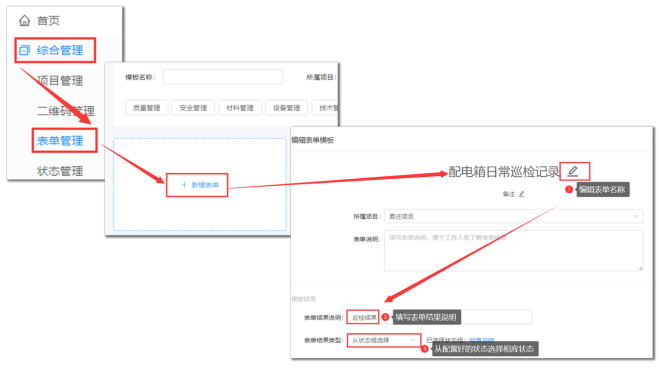Grab the 表单说明 textarea resize handle
This screenshot has height=369, width=660.
[640, 268]
